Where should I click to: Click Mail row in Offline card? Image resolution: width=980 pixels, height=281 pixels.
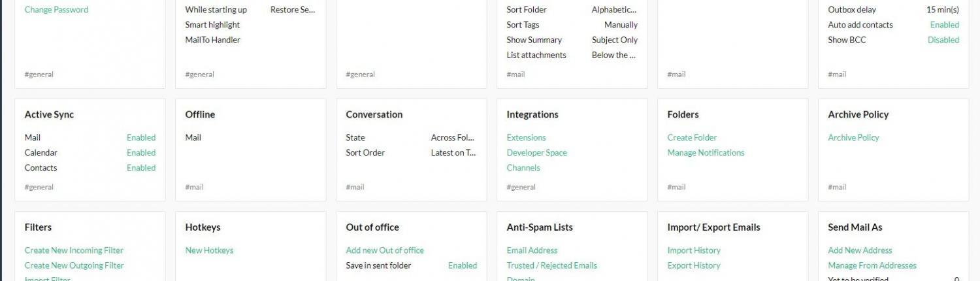(193, 138)
